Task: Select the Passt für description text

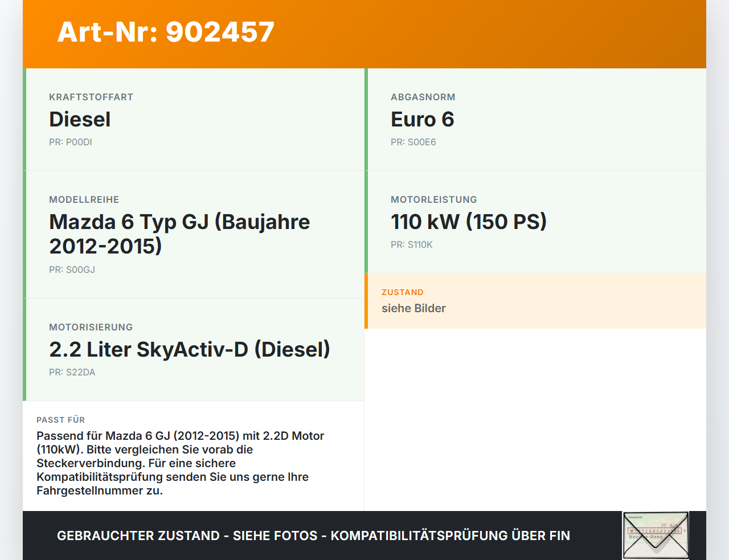Action: click(x=181, y=463)
